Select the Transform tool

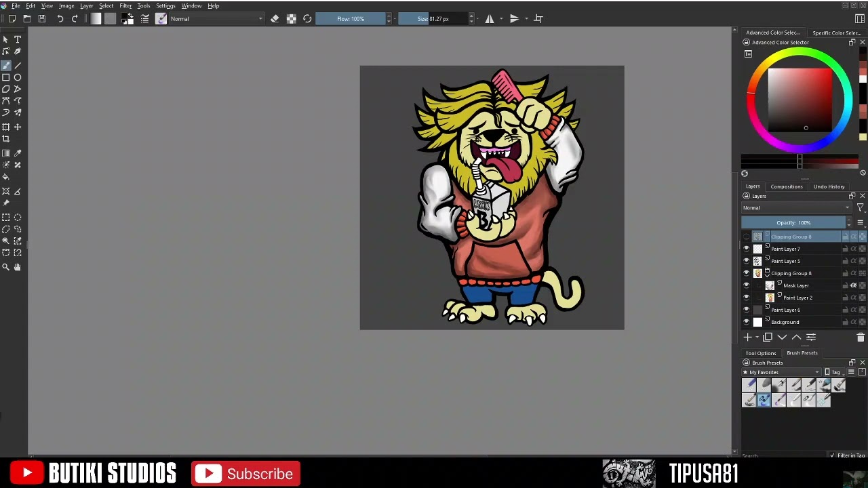[6, 127]
